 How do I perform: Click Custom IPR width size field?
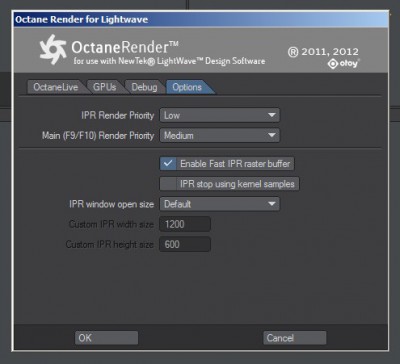click(x=185, y=224)
